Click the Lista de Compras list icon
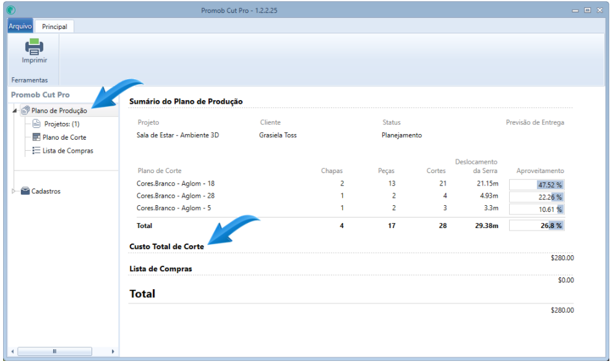 click(36, 150)
